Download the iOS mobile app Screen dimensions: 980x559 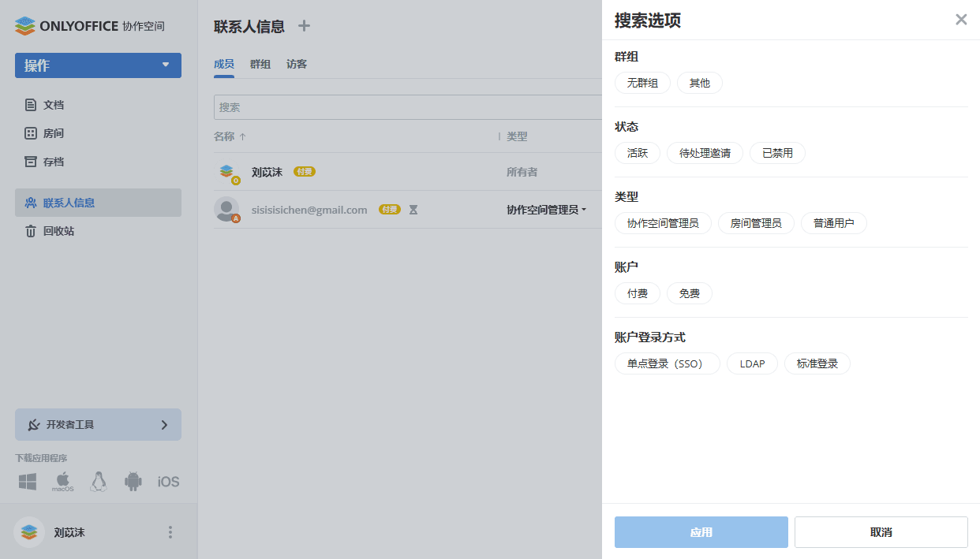pos(168,482)
